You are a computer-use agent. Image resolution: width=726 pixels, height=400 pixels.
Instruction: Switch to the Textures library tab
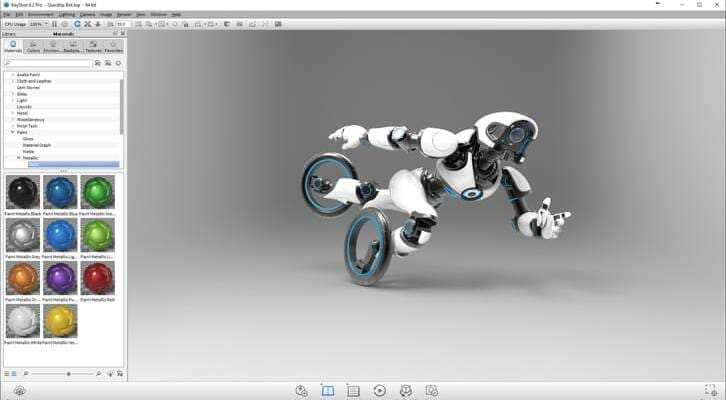pos(93,46)
